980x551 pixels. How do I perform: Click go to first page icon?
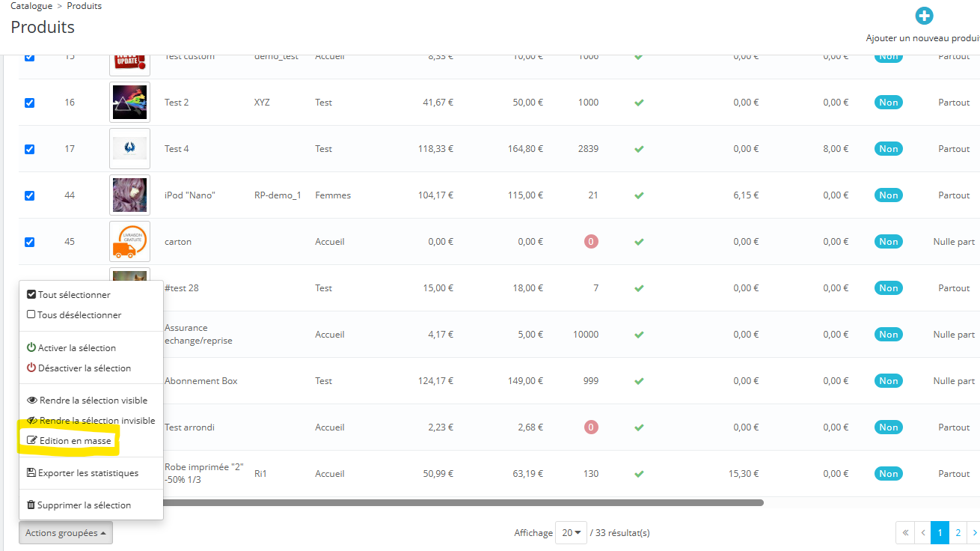(905, 533)
